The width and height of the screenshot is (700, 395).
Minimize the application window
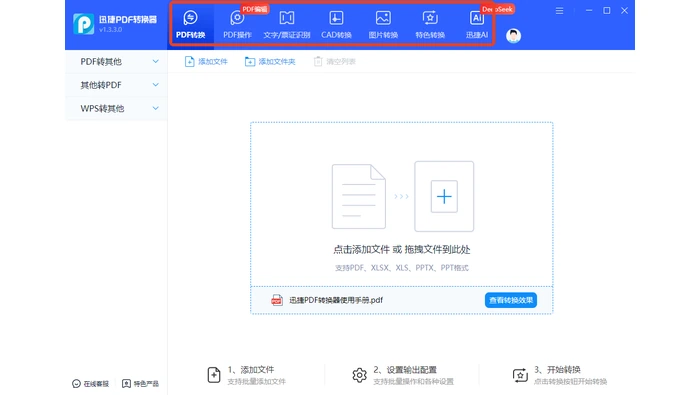point(589,10)
